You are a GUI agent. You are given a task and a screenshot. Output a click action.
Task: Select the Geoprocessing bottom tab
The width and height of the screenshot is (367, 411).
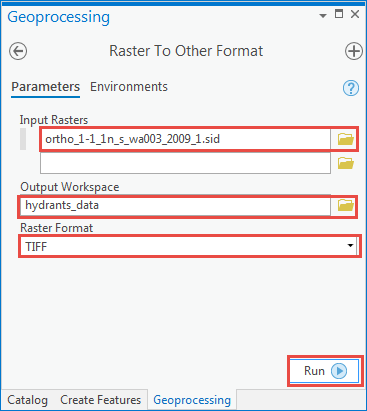tap(192, 400)
